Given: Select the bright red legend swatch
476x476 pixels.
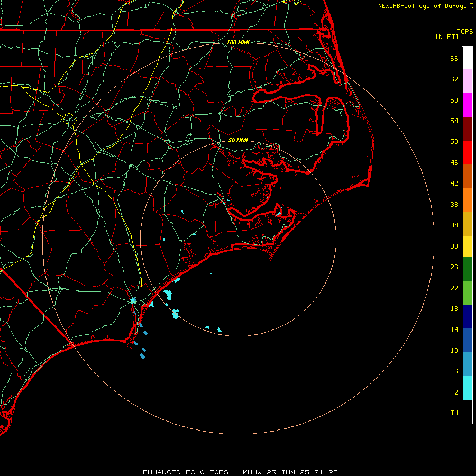Looking at the screenshot, I should [467, 152].
